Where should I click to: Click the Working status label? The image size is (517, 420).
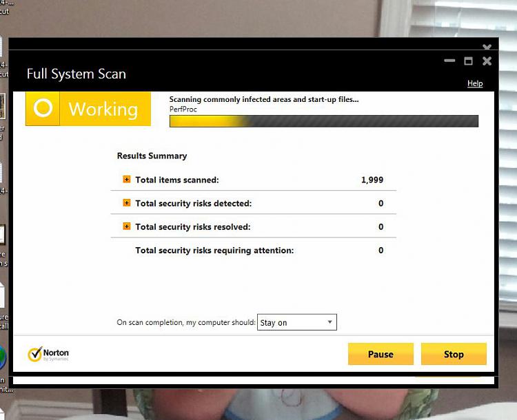pyautogui.click(x=103, y=109)
